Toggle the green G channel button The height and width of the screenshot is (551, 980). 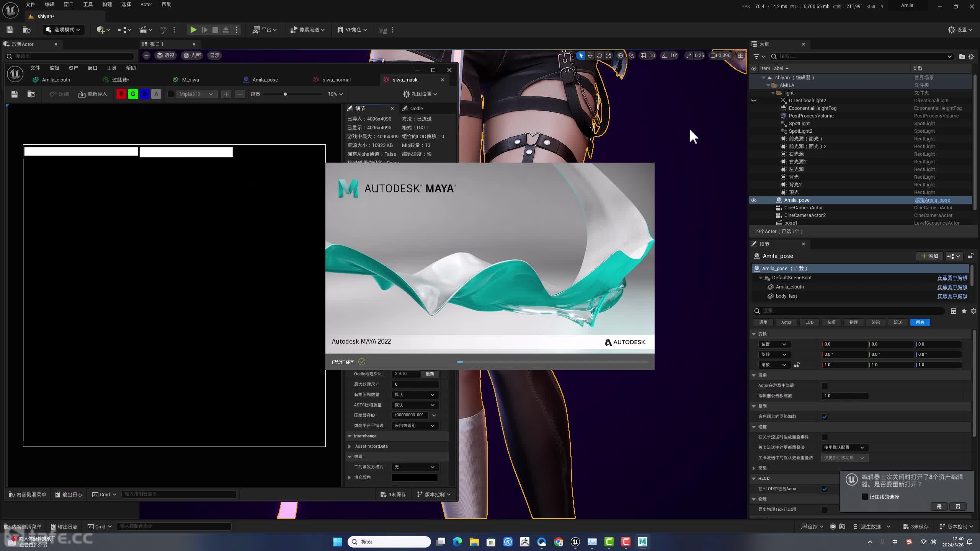click(133, 94)
